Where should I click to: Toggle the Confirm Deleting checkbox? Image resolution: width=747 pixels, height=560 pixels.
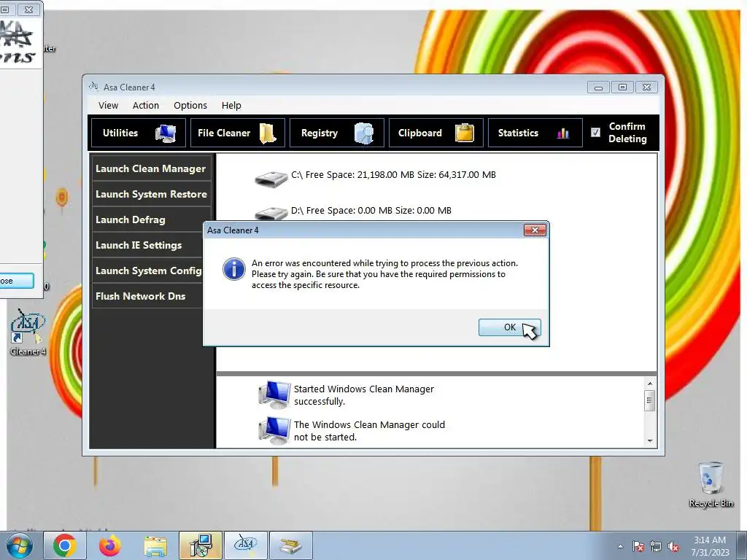click(595, 133)
